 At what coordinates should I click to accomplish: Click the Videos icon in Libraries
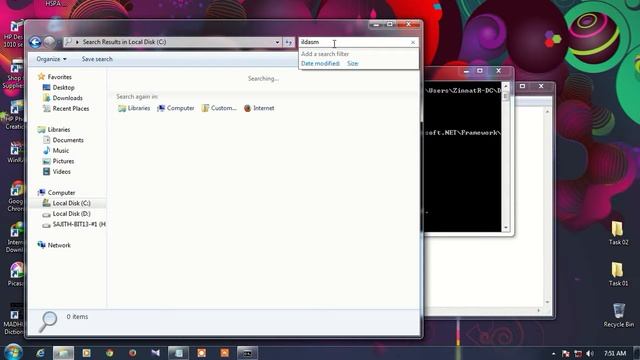[x=47, y=172]
